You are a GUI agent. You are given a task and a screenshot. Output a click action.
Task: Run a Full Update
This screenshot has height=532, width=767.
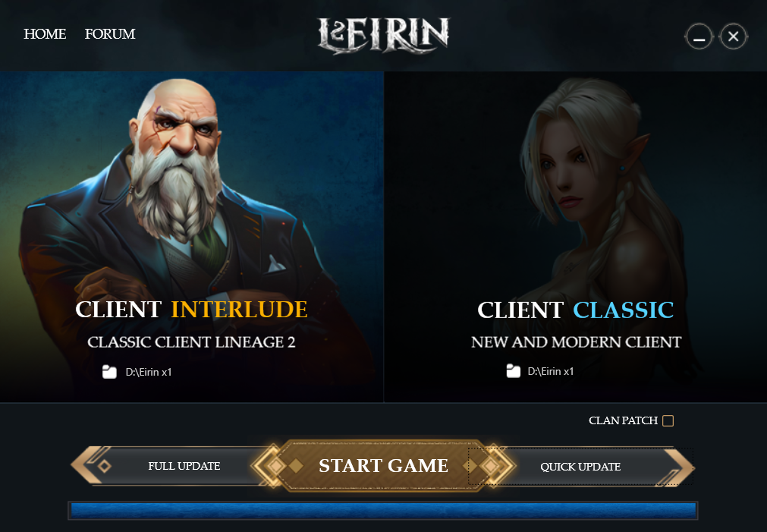tap(184, 466)
